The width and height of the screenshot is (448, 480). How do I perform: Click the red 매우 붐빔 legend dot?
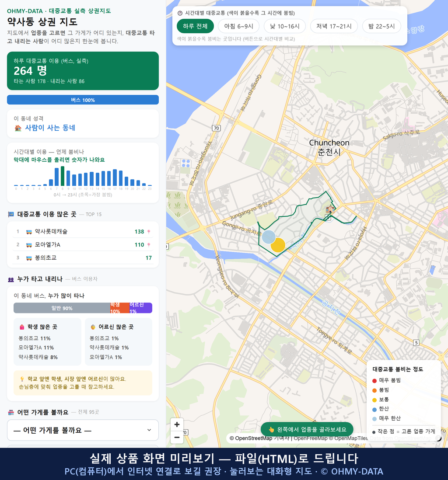pos(374,380)
